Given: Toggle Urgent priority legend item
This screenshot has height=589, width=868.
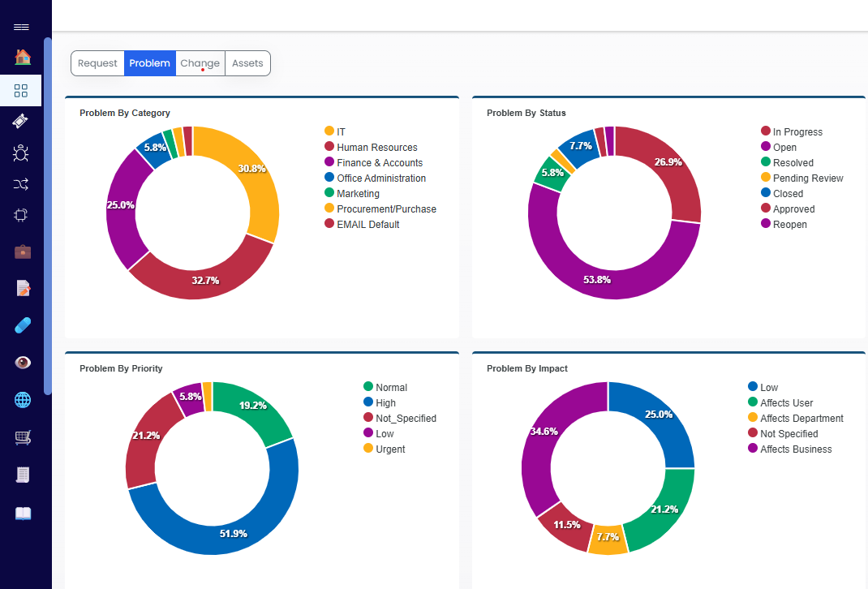Looking at the screenshot, I should pyautogui.click(x=385, y=449).
